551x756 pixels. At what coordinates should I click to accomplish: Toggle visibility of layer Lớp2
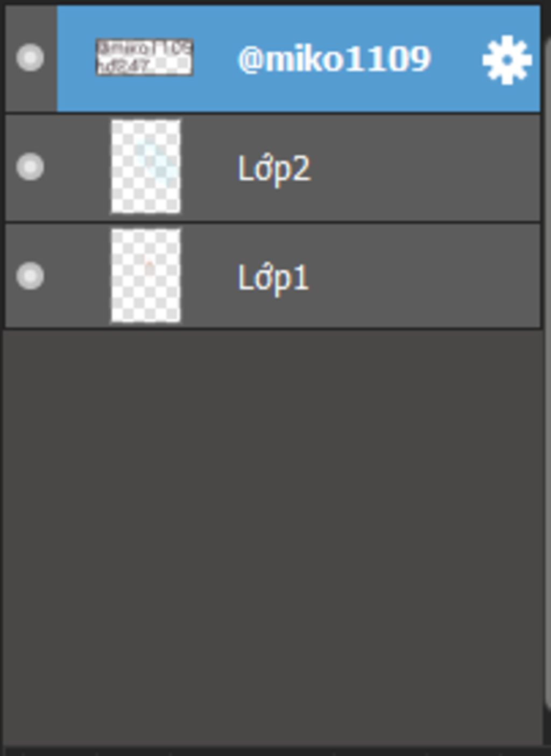tap(30, 166)
